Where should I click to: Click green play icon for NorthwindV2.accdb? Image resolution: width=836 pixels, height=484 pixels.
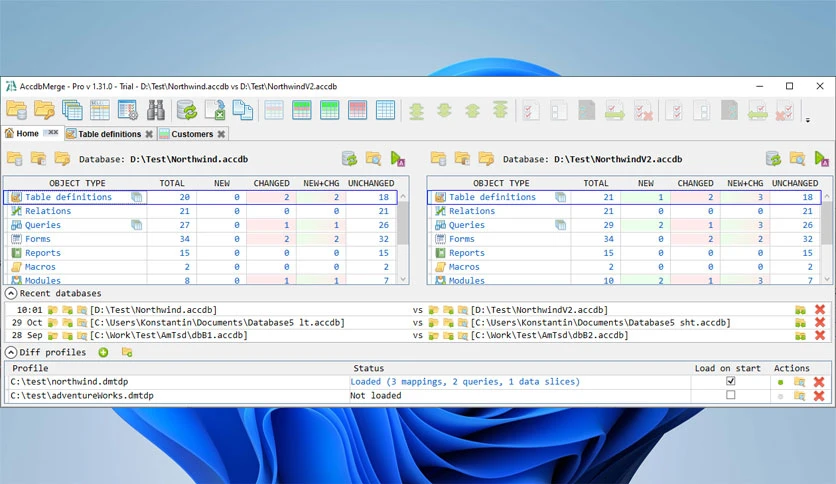822,158
